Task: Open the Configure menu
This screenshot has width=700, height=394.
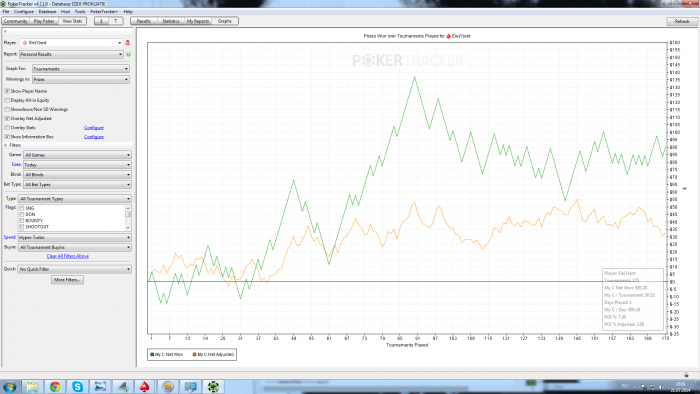Action: [x=24, y=12]
